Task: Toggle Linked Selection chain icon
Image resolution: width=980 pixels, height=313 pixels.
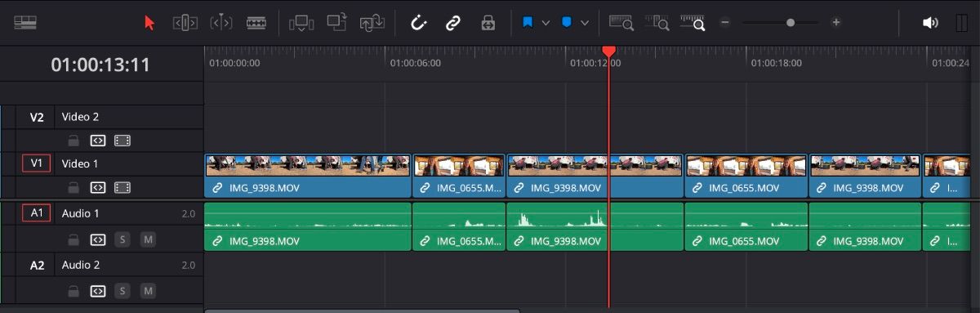Action: tap(453, 23)
